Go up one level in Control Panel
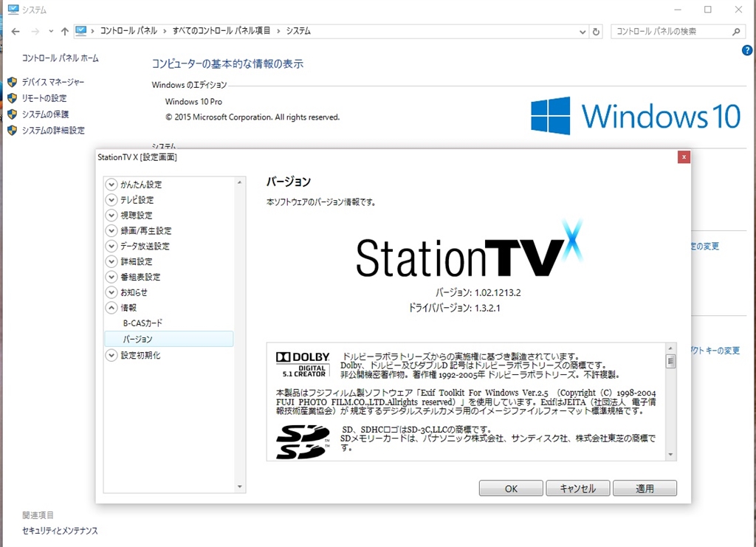The image size is (756, 547). coord(65,31)
